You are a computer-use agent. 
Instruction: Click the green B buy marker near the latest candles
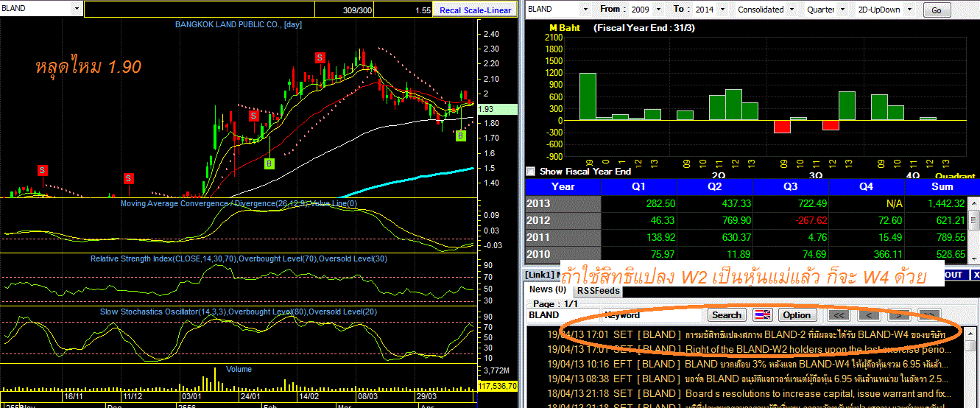[x=461, y=136]
